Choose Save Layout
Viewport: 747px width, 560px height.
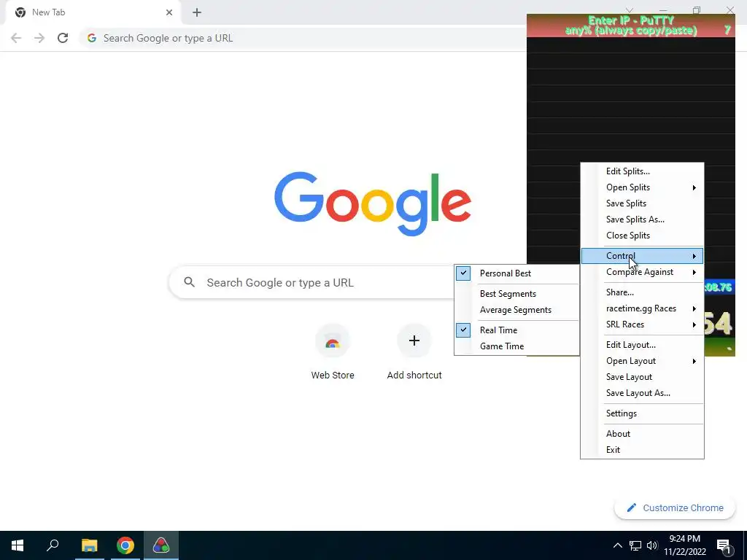click(642, 377)
